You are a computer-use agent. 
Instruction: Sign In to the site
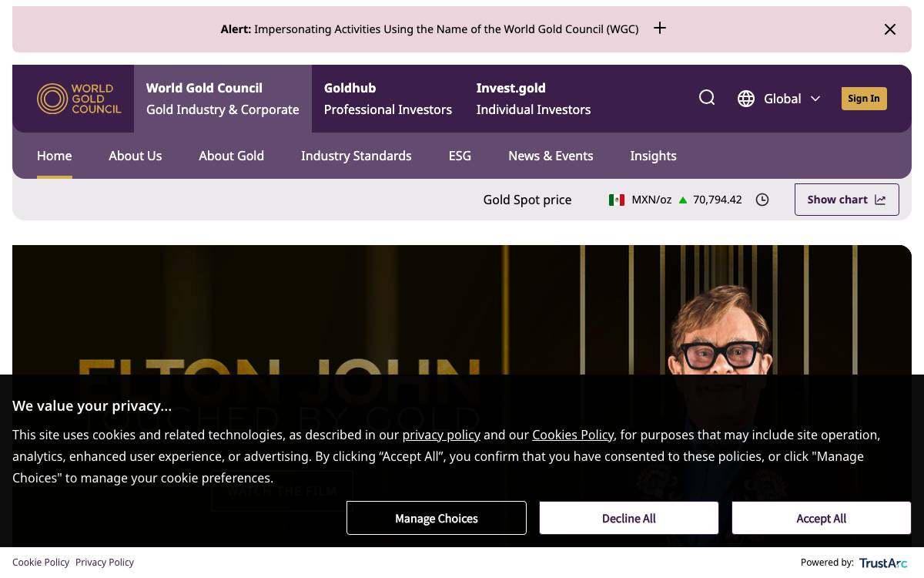pos(864,99)
